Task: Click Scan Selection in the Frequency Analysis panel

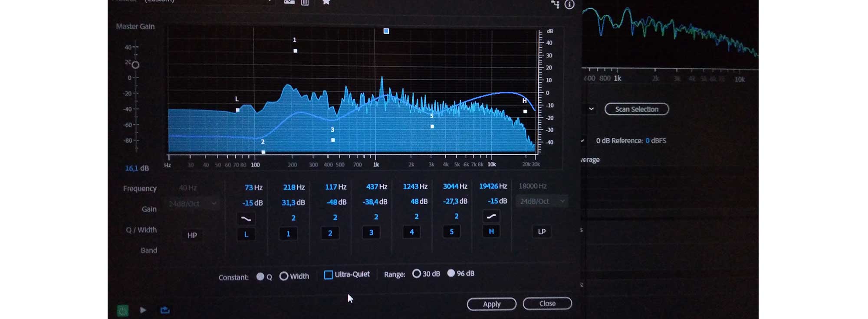Action: pyautogui.click(x=637, y=109)
